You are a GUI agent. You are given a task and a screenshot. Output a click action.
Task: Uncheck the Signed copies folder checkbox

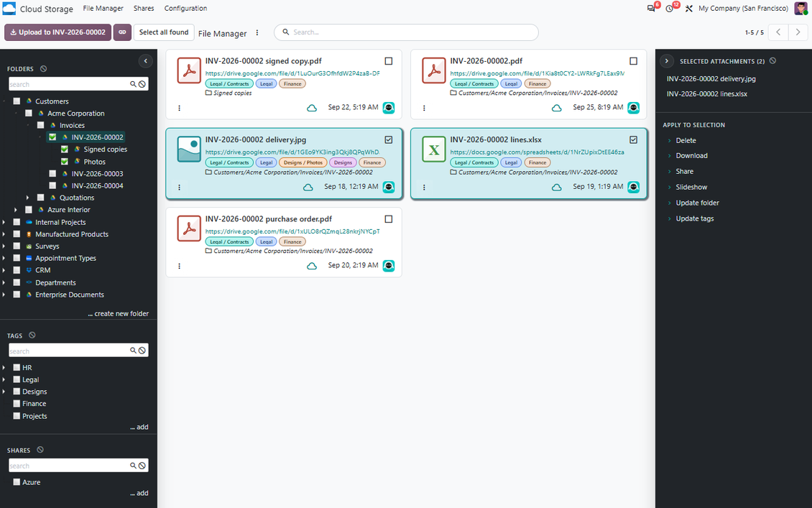pyautogui.click(x=65, y=149)
